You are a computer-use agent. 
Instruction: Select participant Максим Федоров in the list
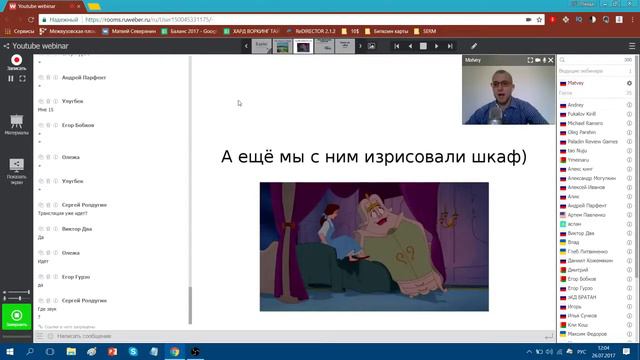pos(587,334)
